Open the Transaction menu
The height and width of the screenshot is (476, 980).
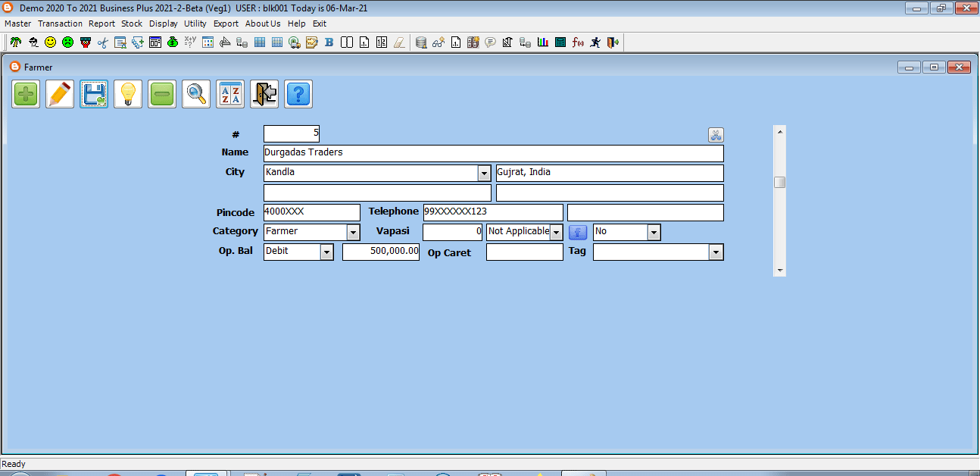coord(60,23)
